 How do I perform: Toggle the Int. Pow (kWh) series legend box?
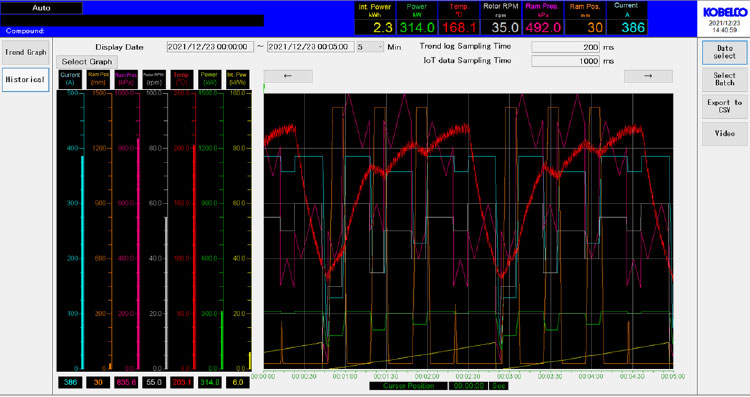point(238,79)
